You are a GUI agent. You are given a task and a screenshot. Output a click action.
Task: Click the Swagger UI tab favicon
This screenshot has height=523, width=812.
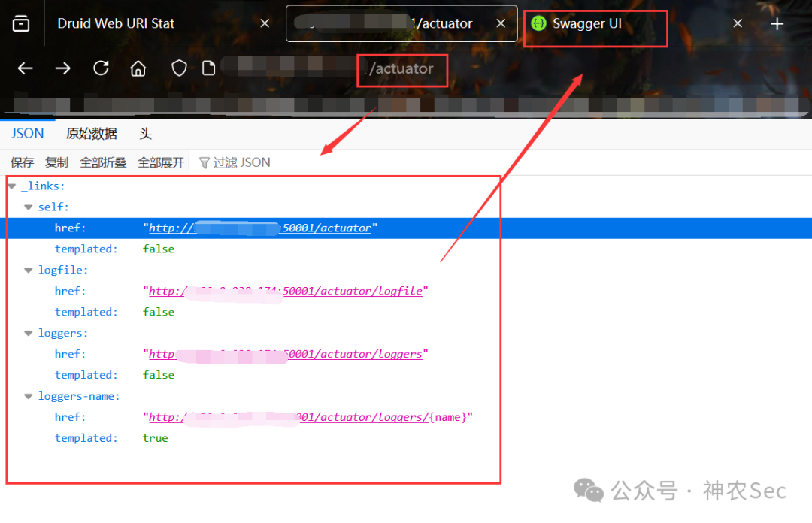pyautogui.click(x=538, y=23)
